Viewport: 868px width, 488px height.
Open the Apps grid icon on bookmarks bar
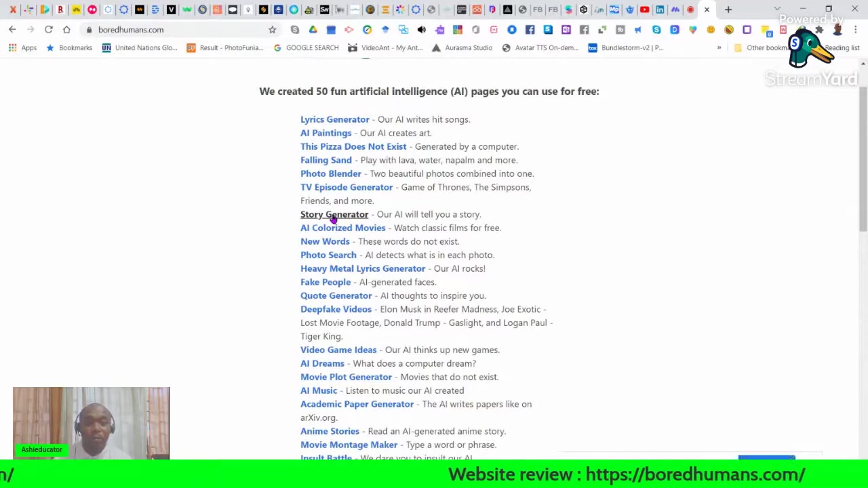point(12,47)
